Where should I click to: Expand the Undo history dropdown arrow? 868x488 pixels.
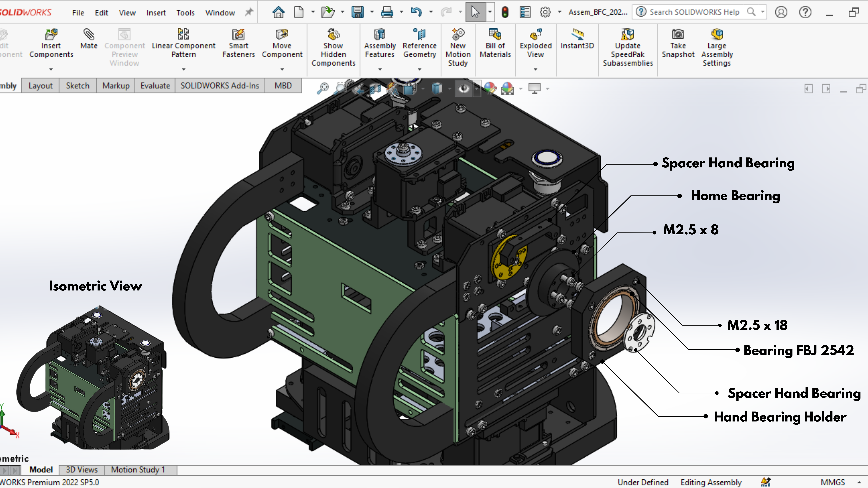(x=431, y=12)
